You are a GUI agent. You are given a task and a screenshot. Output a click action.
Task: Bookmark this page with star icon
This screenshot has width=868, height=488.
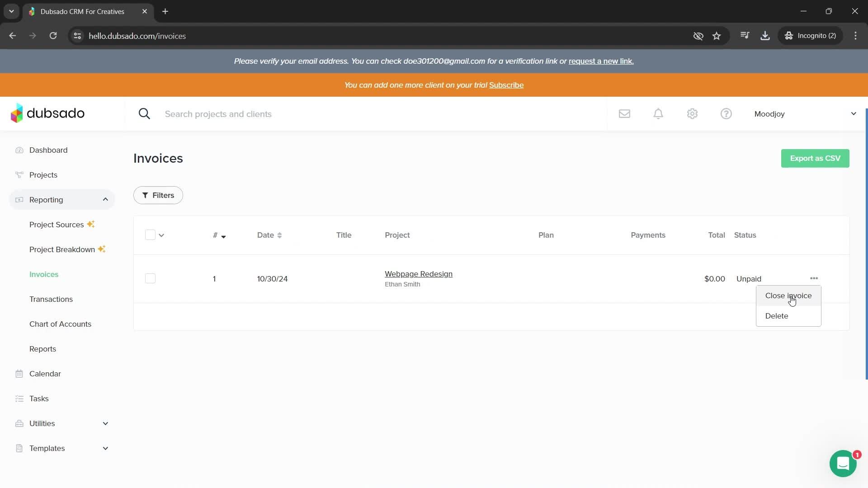click(717, 36)
